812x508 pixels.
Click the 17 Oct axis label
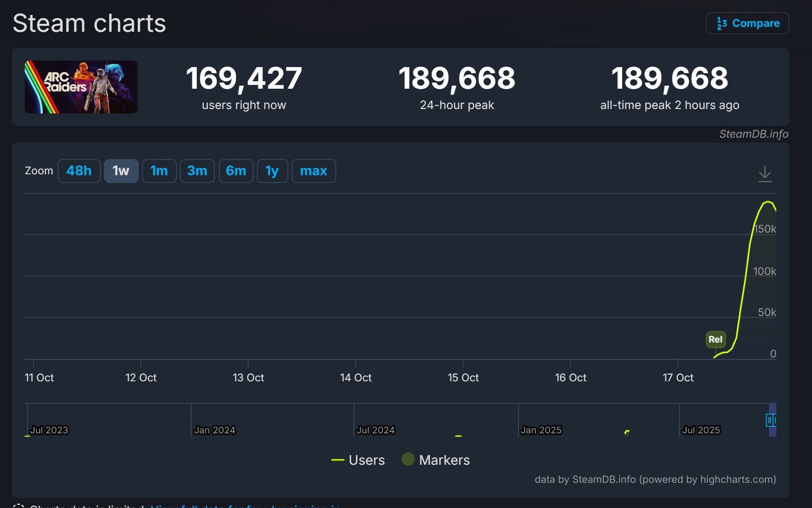click(x=678, y=378)
